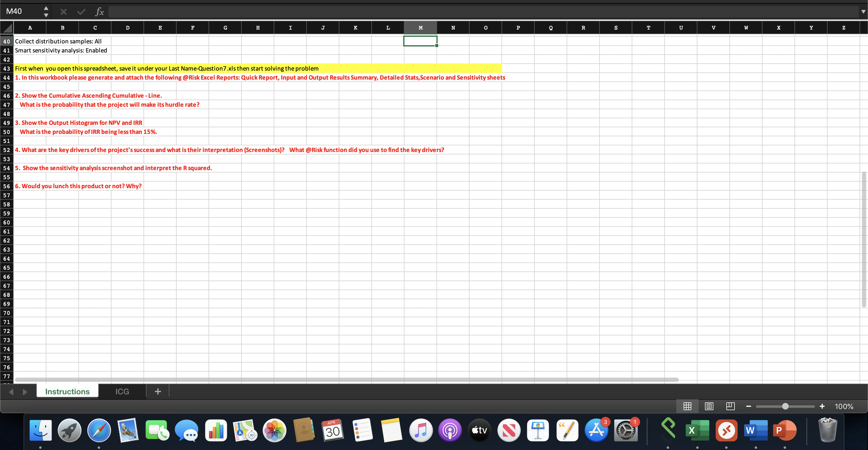868x450 pixels.
Task: Click the cancel entry X icon
Action: pyautogui.click(x=63, y=12)
